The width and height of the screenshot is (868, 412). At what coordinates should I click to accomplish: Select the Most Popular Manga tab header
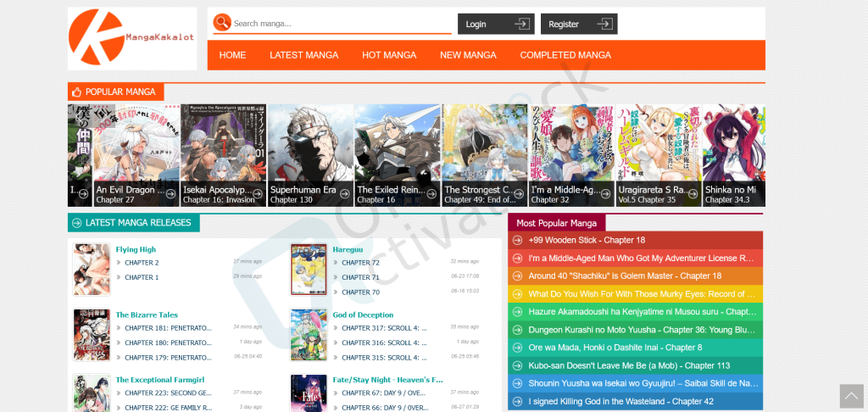pos(556,223)
